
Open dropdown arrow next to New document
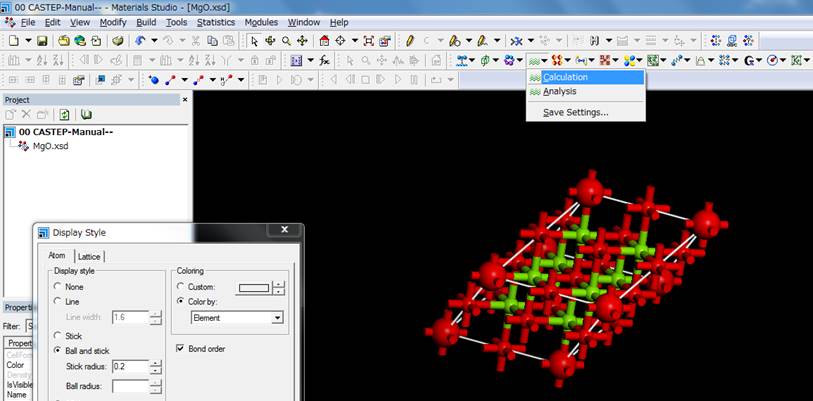(x=28, y=40)
